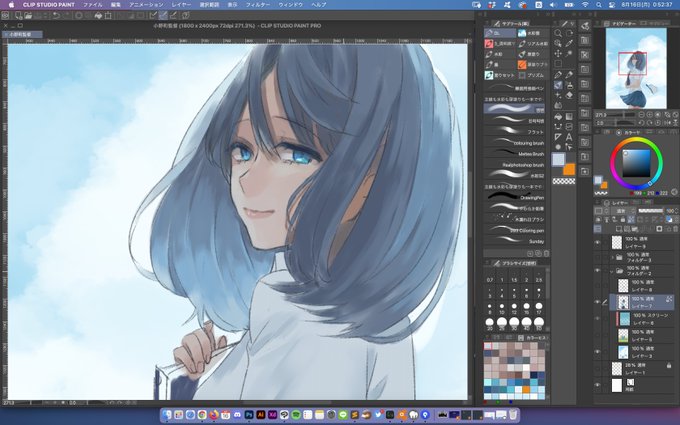
Task: Select the Eraser tool
Action: click(569, 95)
